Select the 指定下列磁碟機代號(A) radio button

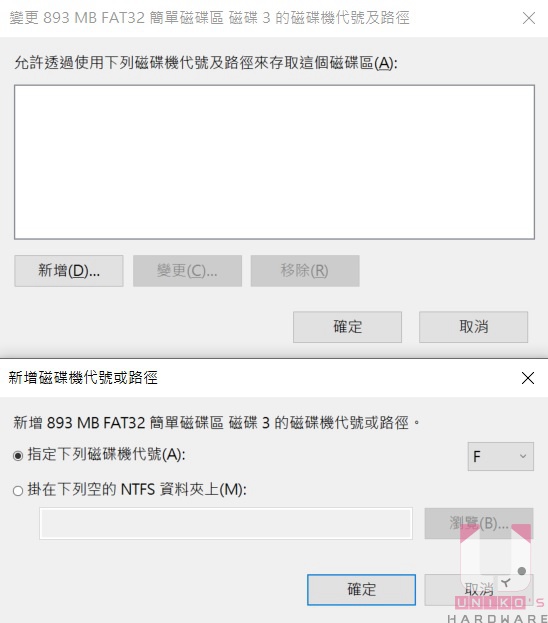[x=18, y=455]
